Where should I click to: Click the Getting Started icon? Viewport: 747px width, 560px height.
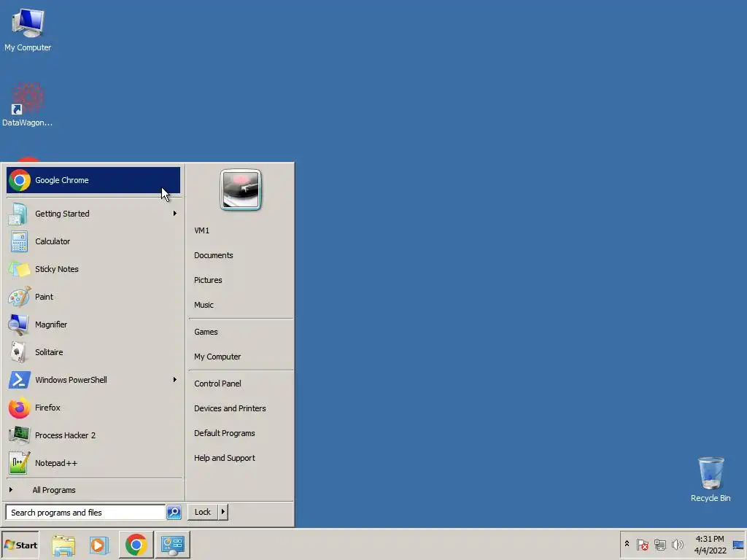(x=18, y=214)
